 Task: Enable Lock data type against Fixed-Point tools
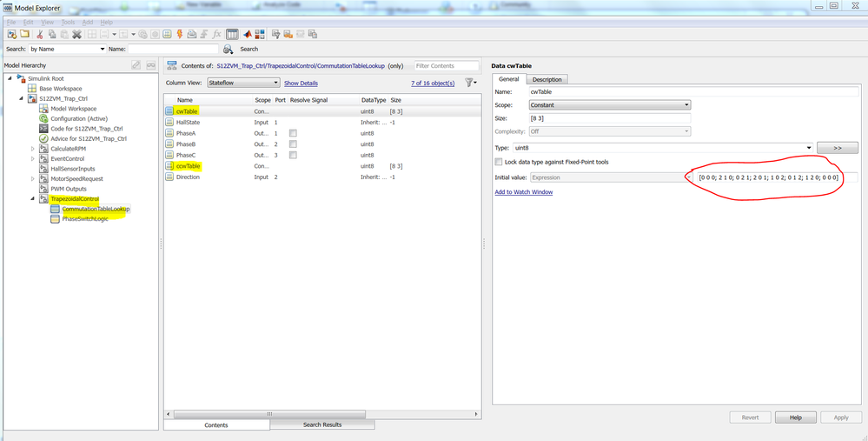coord(499,162)
